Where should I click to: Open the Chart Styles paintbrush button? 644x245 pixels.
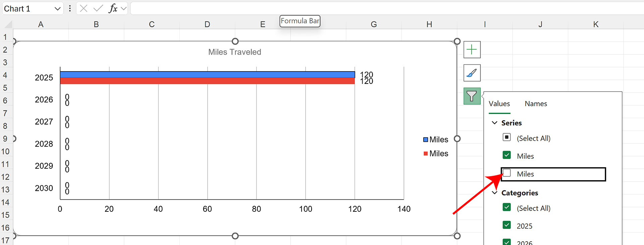tap(472, 73)
